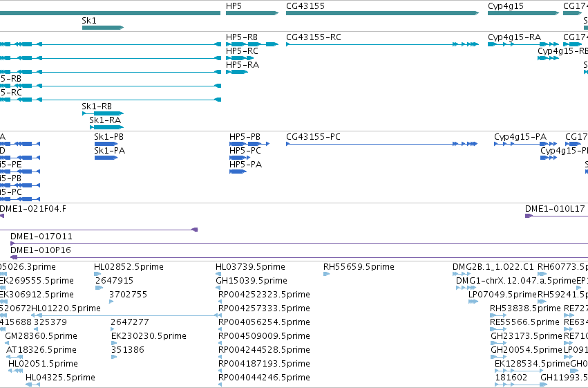The image size is (588, 388).
Task: Click the HP5-RA transcript feature
Action: click(x=237, y=72)
